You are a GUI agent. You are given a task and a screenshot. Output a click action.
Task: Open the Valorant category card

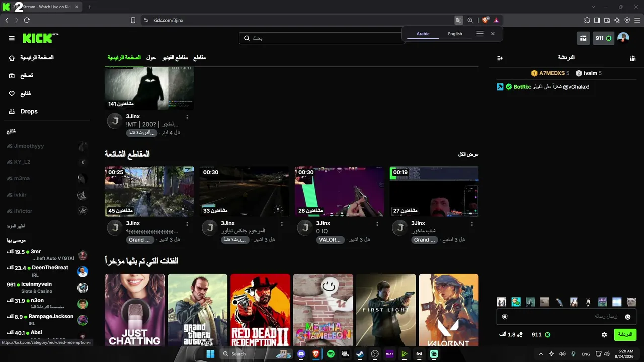(x=449, y=310)
